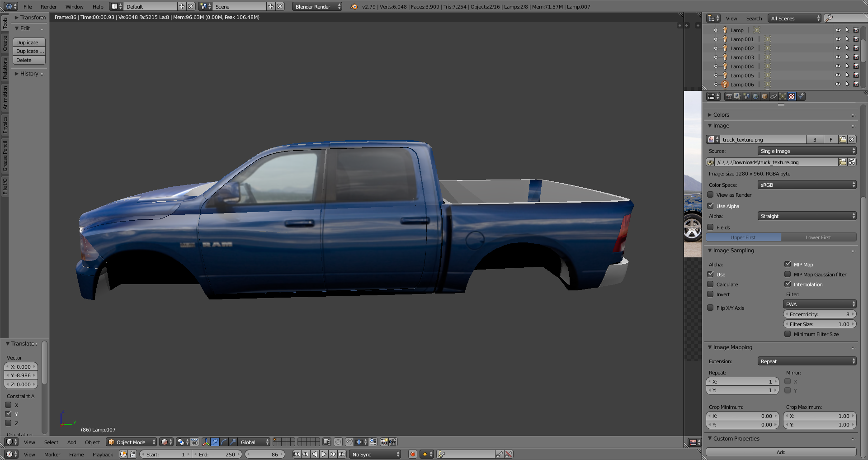Image resolution: width=868 pixels, height=460 pixels.
Task: Expand the Colors panel
Action: tap(721, 115)
